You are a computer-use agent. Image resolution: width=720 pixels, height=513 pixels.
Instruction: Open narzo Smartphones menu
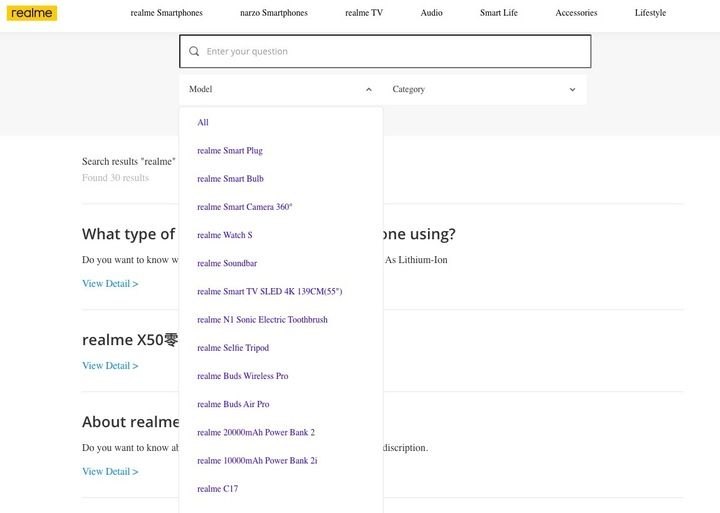pyautogui.click(x=274, y=13)
